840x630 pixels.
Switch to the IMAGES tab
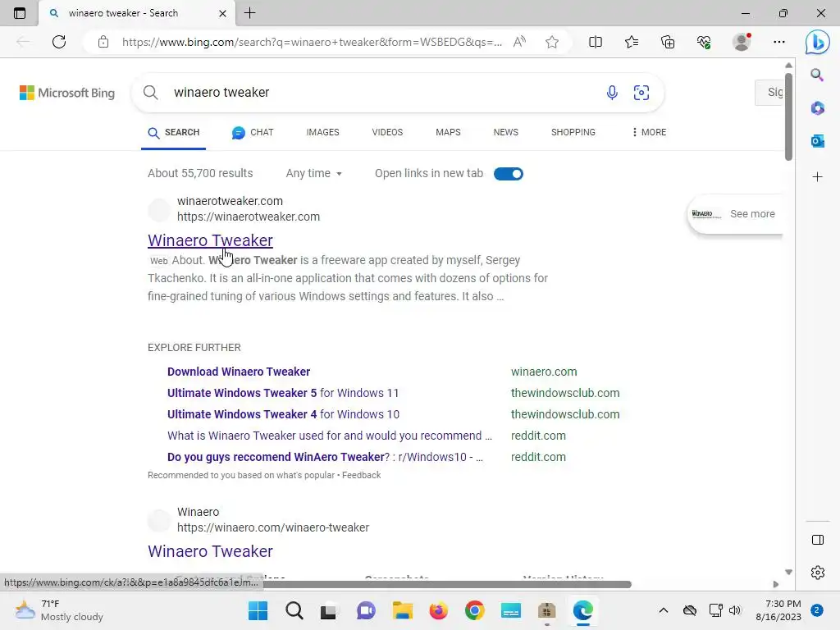click(x=322, y=132)
